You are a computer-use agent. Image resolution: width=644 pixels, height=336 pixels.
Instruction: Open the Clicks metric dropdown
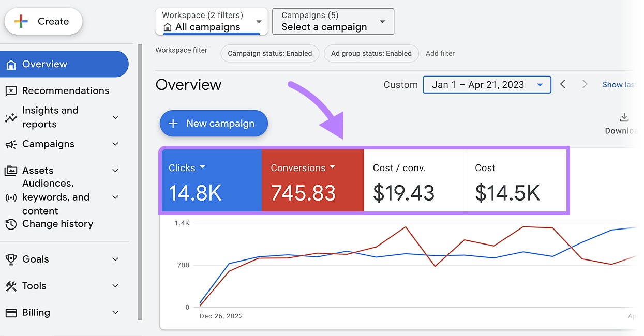(x=204, y=167)
